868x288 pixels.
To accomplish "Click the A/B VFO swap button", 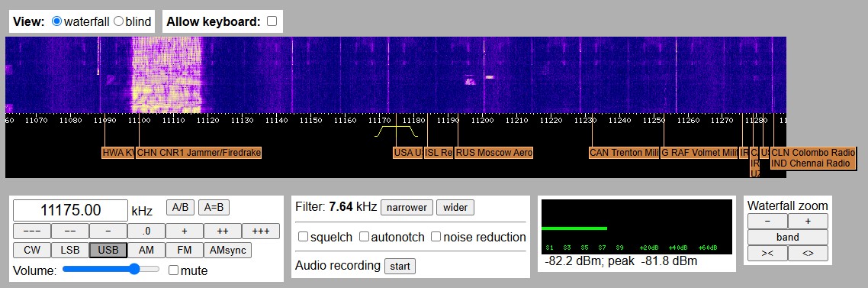I will coord(181,208).
